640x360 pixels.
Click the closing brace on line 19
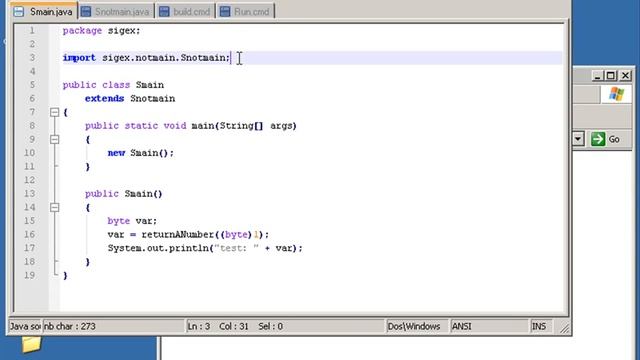[x=65, y=276]
